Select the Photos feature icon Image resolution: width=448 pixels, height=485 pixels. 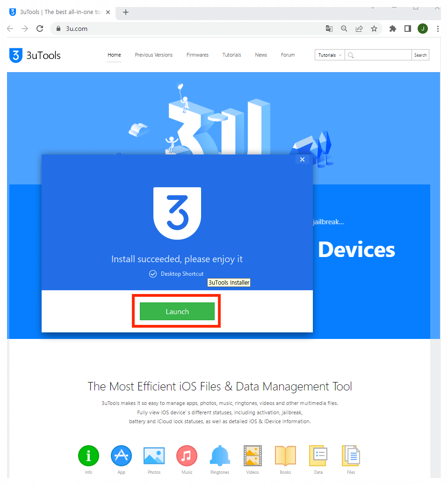coord(154,456)
